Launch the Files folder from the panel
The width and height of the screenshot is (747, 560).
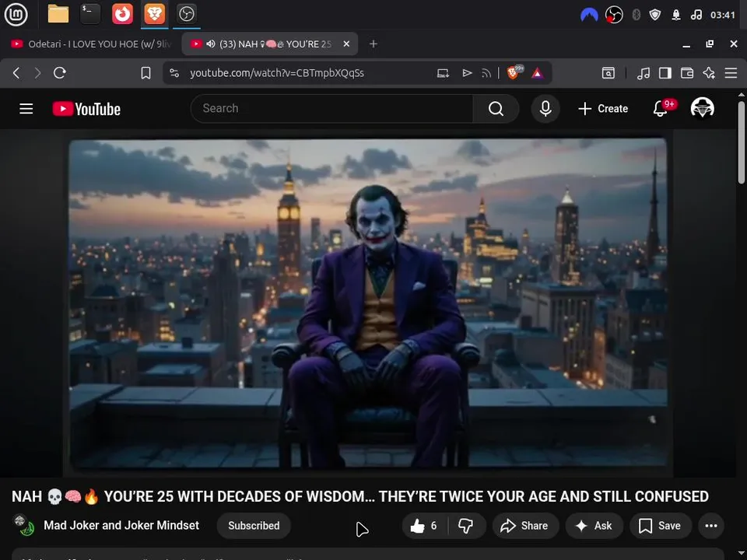(58, 14)
